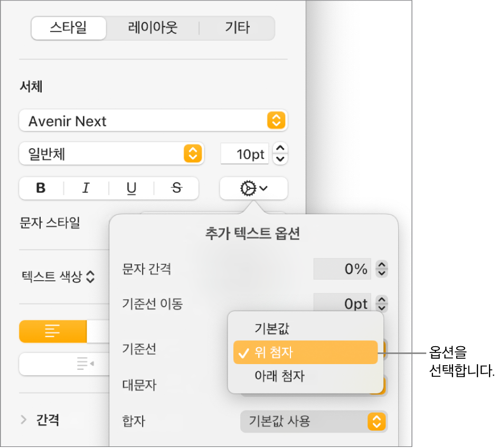Open the Avenir Next font dropdown
The width and height of the screenshot is (499, 448).
pos(153,121)
